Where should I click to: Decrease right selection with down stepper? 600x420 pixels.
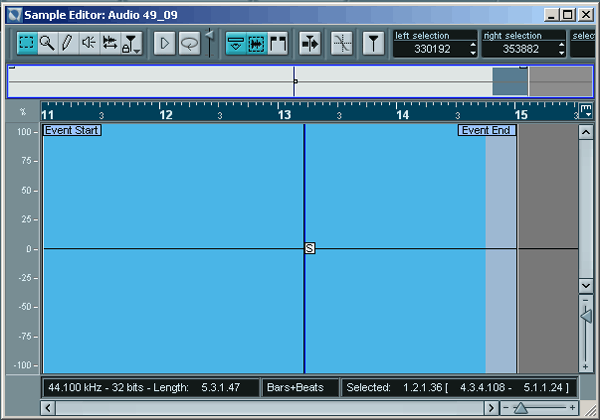coord(561,53)
